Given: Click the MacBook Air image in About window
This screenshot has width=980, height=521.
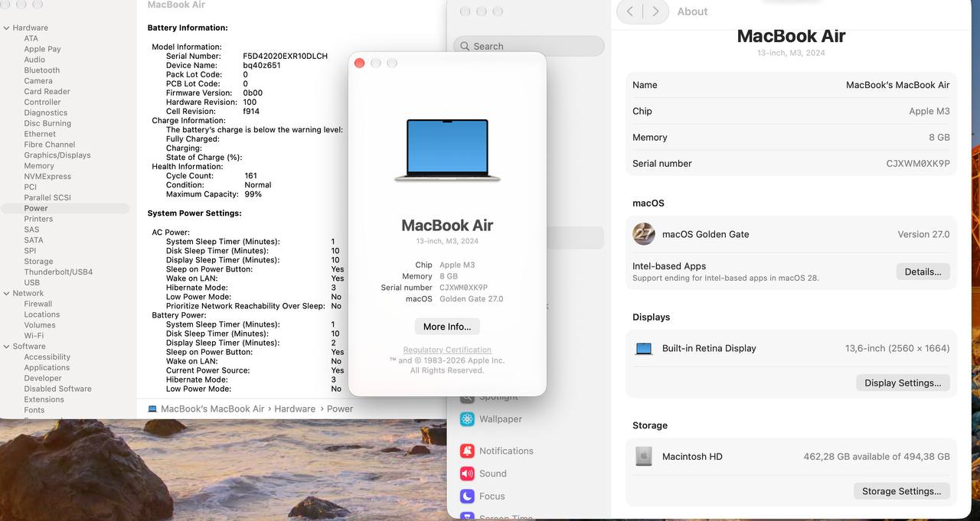Looking at the screenshot, I should [x=447, y=150].
